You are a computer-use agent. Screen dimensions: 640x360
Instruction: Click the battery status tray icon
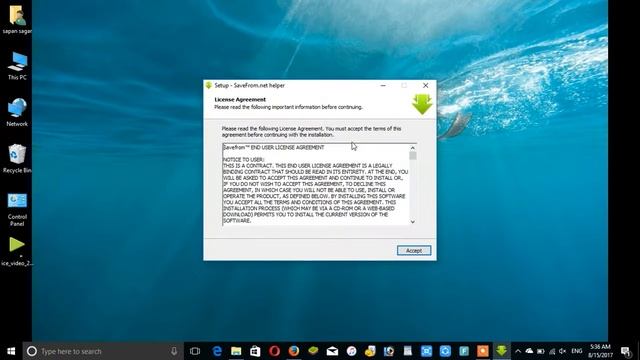(541, 351)
